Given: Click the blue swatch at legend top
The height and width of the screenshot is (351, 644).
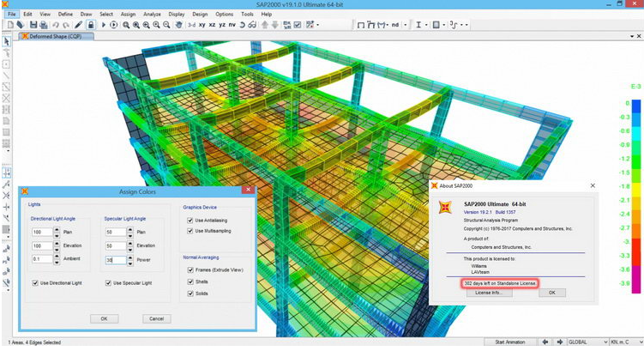Looking at the screenshot, I should click(636, 106).
